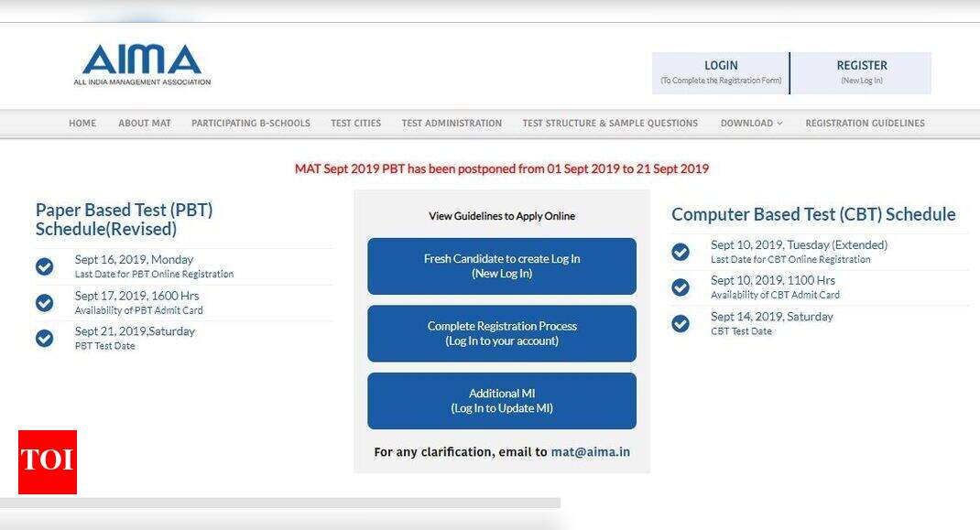Click checkmark icon next to PBT Admit Card availability

tap(44, 303)
